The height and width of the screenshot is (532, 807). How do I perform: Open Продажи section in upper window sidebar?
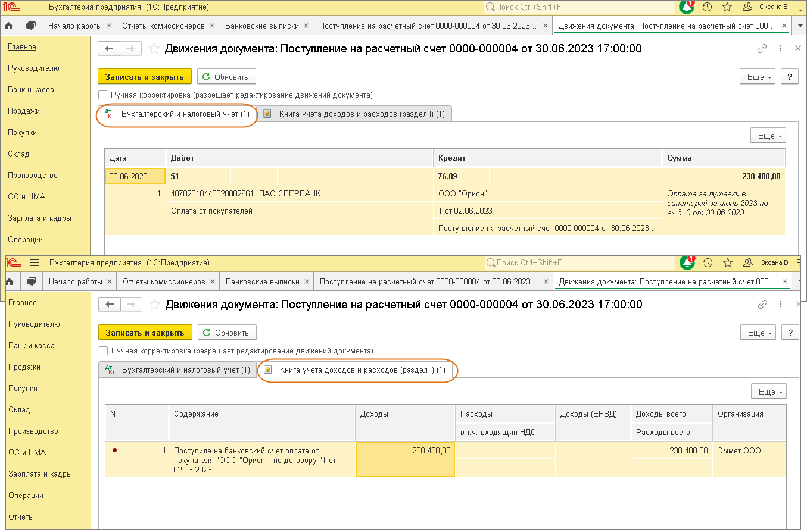[x=24, y=111]
